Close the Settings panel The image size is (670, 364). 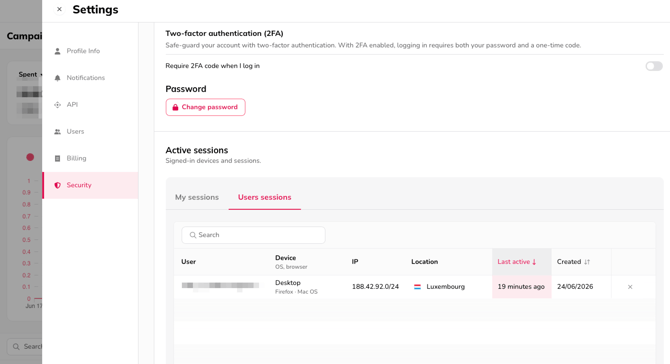pyautogui.click(x=59, y=9)
